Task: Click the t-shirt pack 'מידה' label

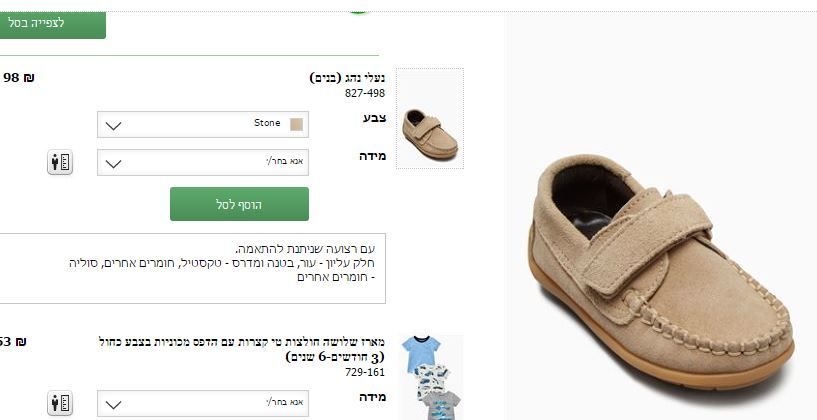Action: (373, 397)
